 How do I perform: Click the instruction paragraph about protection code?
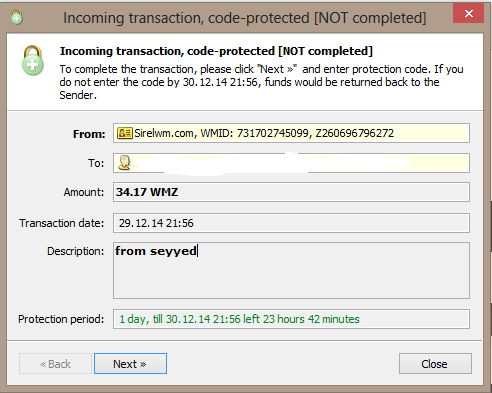(x=261, y=82)
